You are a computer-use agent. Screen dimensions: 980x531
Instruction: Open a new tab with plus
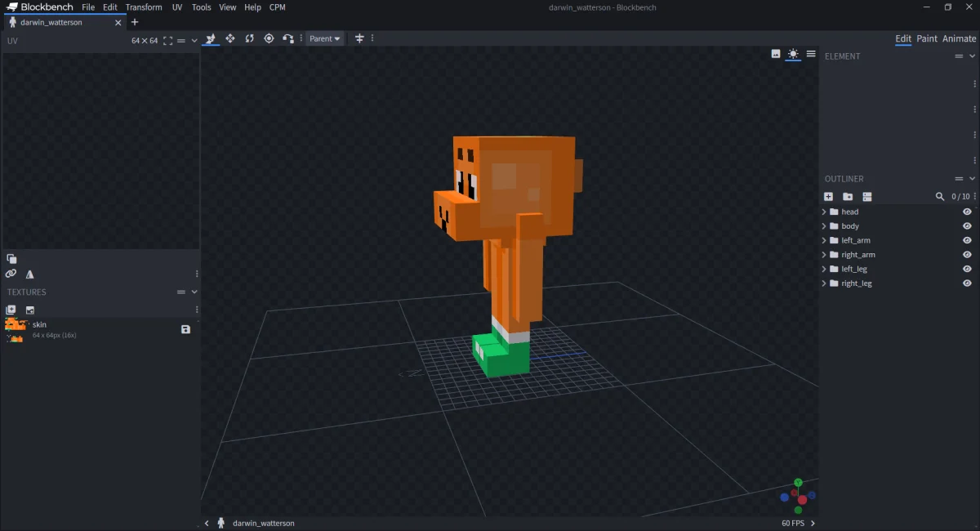click(135, 22)
